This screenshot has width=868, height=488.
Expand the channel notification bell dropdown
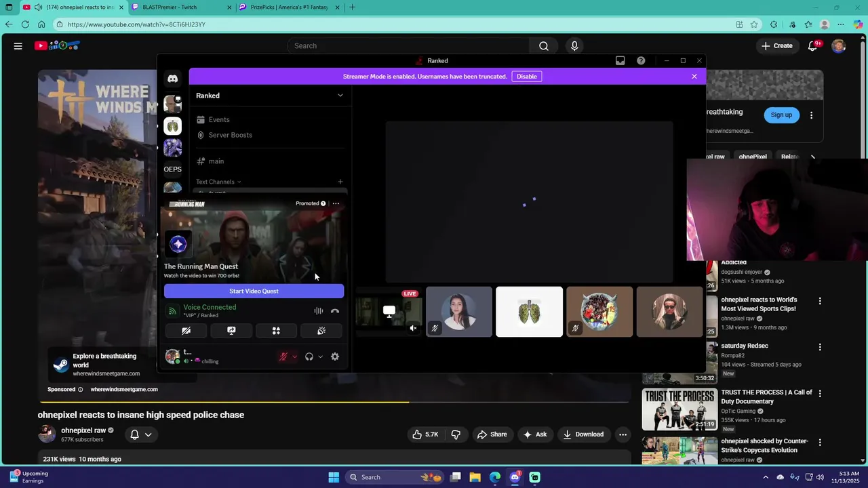point(141,434)
